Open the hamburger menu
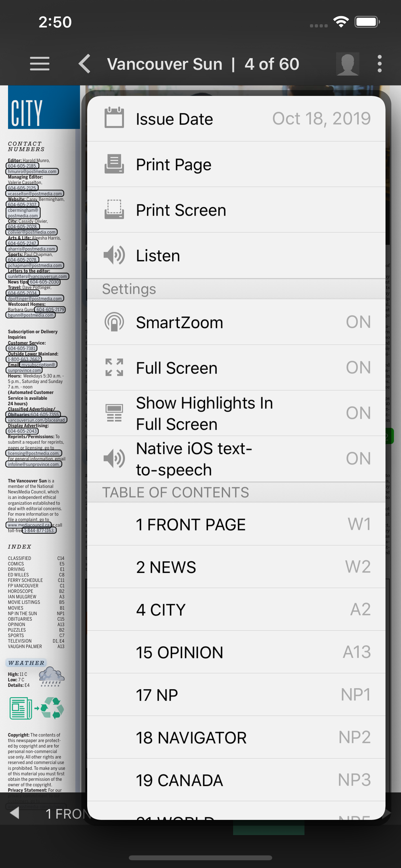Viewport: 401px width, 868px height. pos(39,64)
